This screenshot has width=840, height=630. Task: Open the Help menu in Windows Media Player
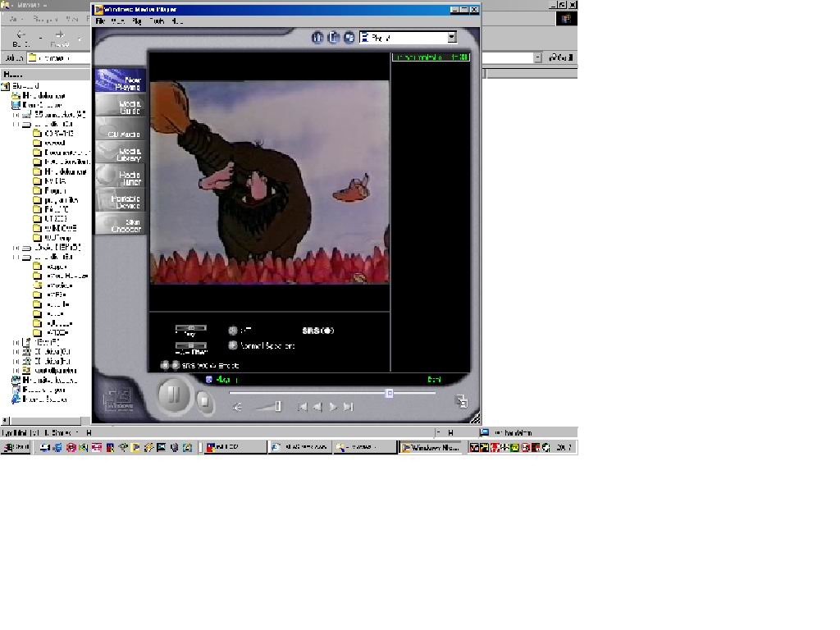177,21
